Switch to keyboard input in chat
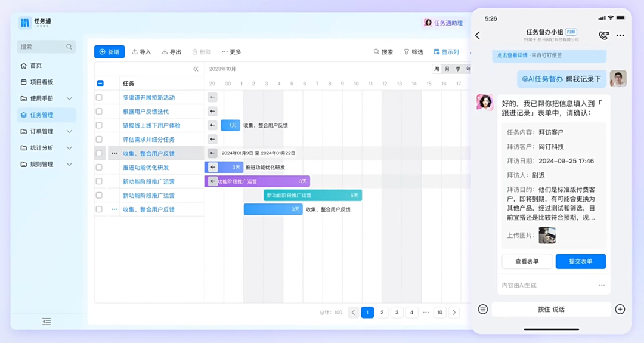The height and width of the screenshot is (343, 644). (x=483, y=310)
